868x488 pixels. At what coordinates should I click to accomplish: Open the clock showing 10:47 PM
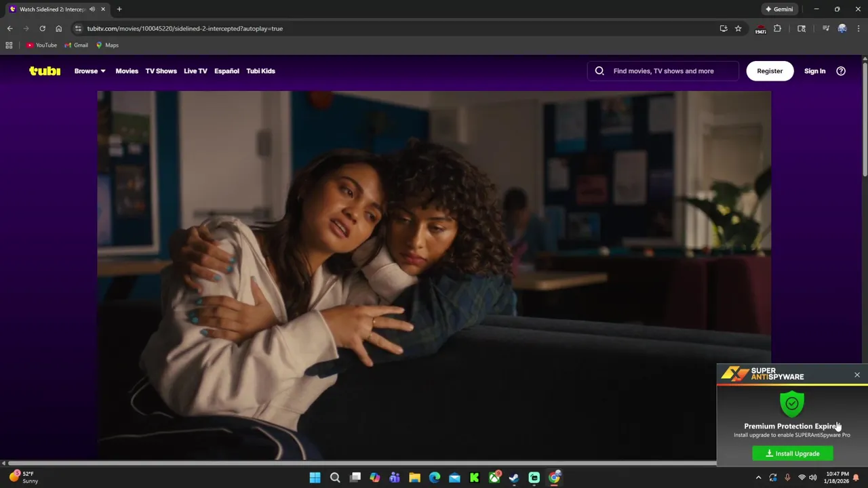(x=837, y=478)
